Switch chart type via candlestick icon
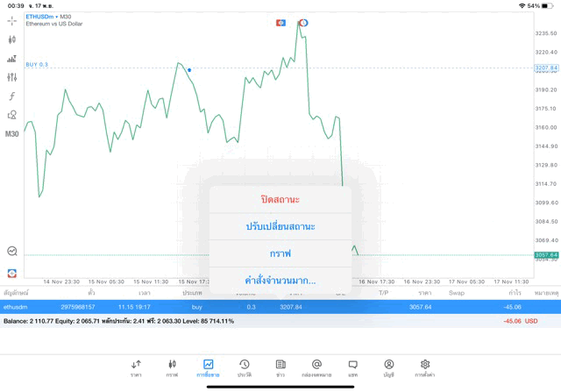Viewport: 561px width, 392px height. (12, 39)
